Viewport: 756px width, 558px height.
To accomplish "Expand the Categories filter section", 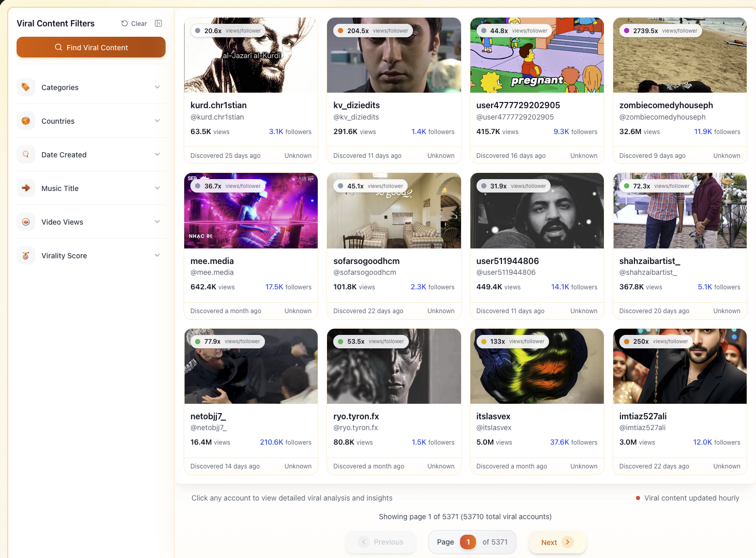I will (x=157, y=87).
